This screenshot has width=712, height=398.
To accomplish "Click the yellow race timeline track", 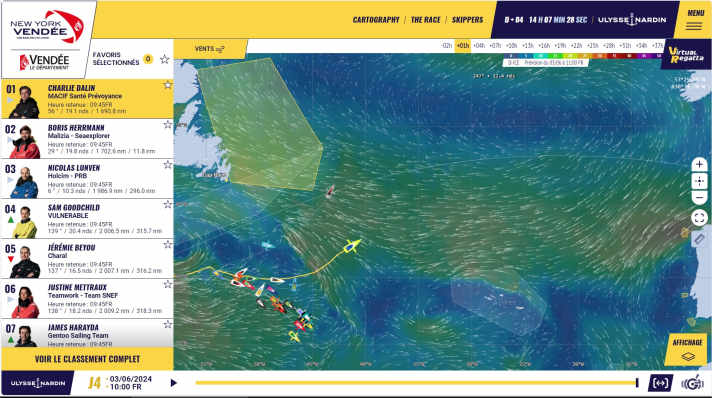I will pyautogui.click(x=415, y=383).
